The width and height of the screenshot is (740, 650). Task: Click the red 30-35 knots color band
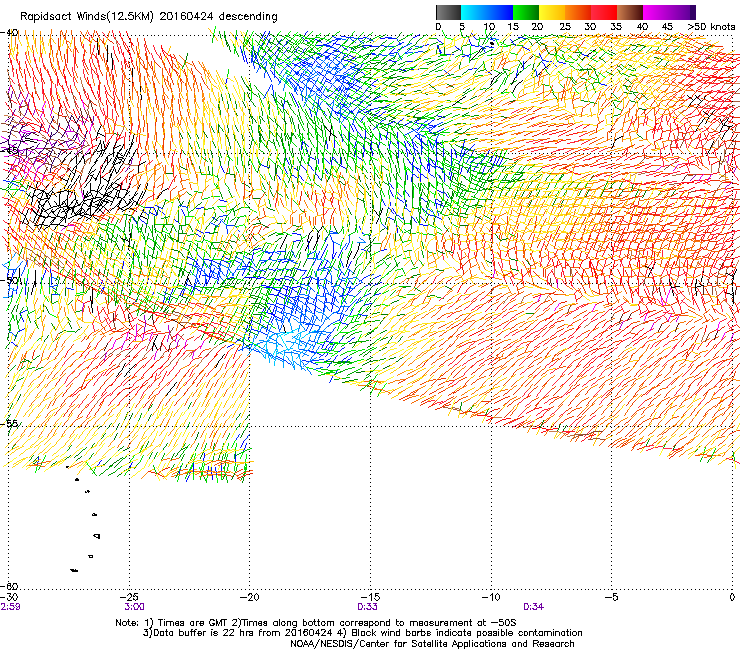coord(604,12)
